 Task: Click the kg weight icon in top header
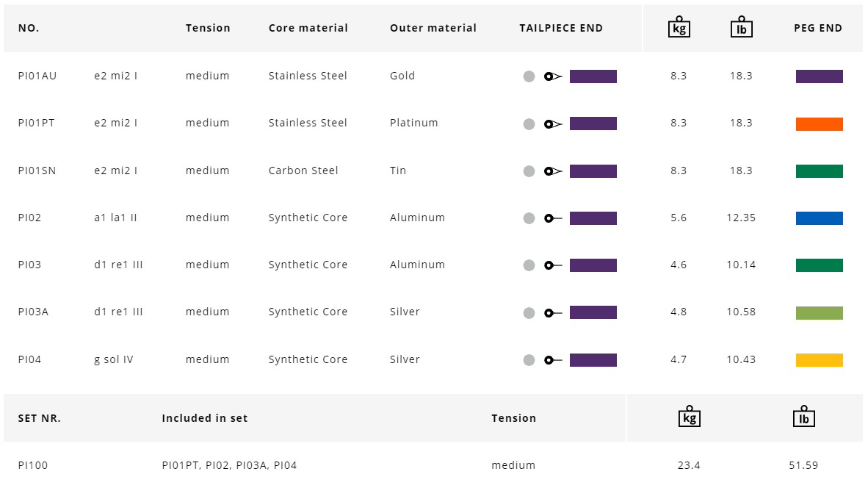[679, 27]
